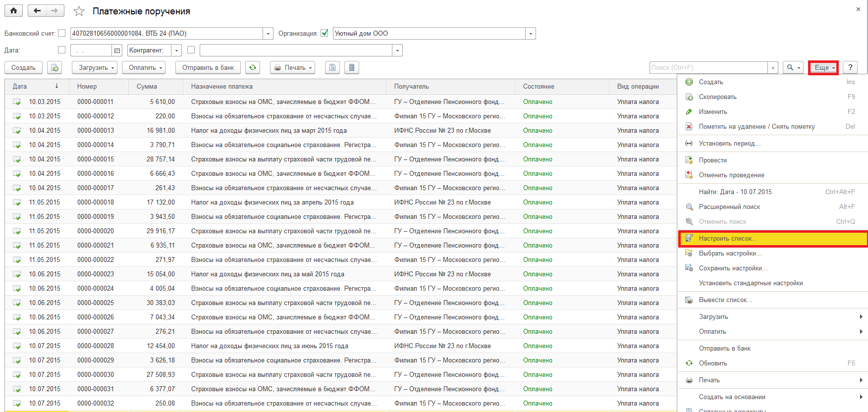The width and height of the screenshot is (868, 412).
Task: Select Отправить в банк menu entry
Action: 772,348
